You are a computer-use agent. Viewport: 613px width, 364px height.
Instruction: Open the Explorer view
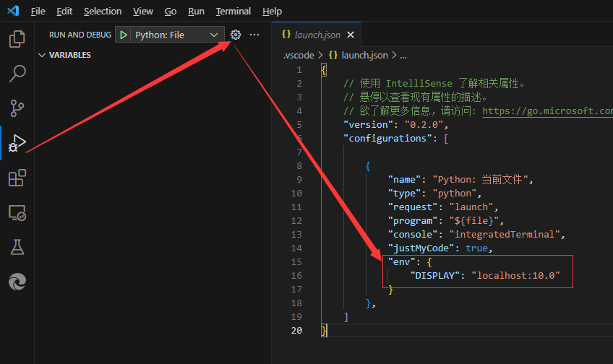coord(17,38)
